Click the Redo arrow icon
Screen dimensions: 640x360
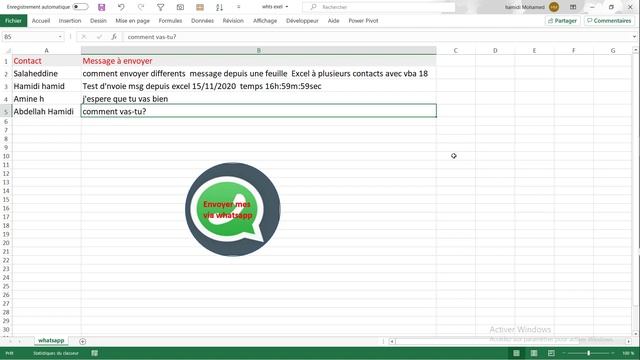coord(141,7)
